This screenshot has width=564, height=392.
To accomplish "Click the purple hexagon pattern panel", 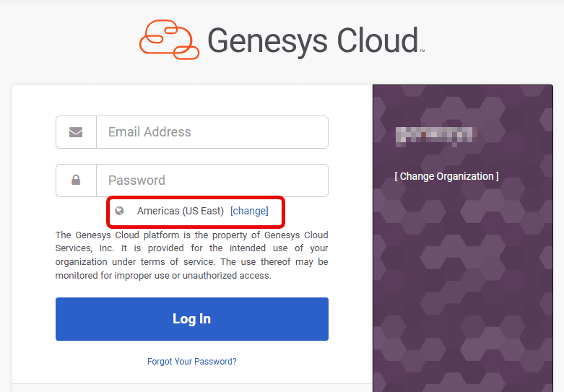I will pyautogui.click(x=468, y=289).
